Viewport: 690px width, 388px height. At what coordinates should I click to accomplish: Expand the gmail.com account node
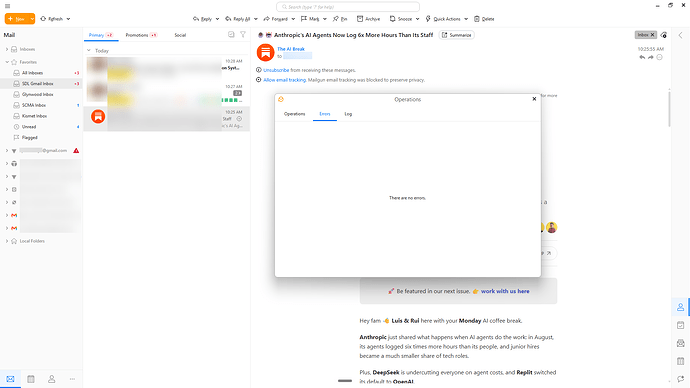(x=7, y=150)
